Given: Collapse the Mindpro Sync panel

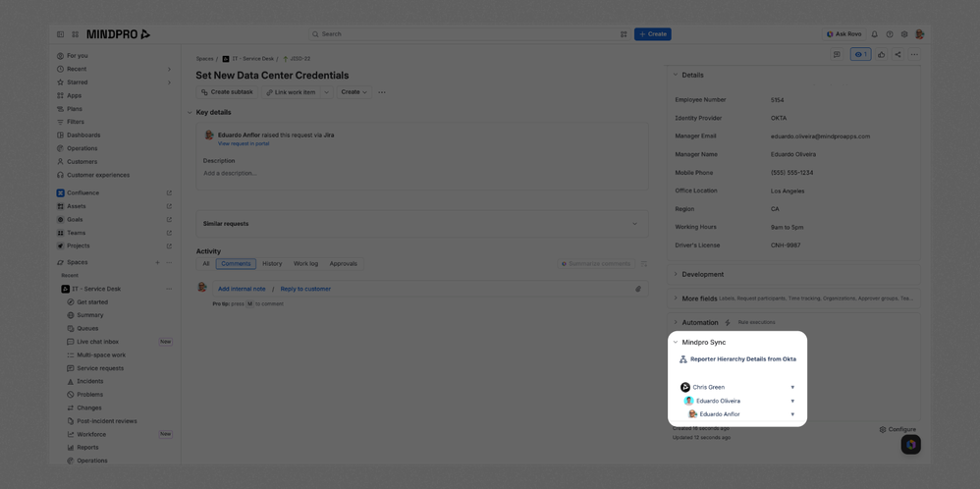Looking at the screenshot, I should 675,342.
